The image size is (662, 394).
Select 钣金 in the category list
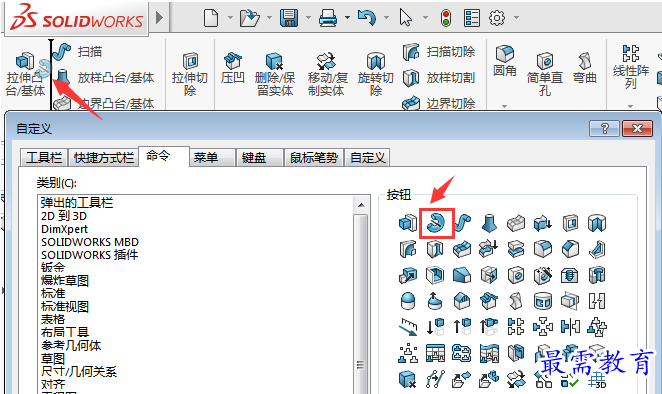(53, 267)
